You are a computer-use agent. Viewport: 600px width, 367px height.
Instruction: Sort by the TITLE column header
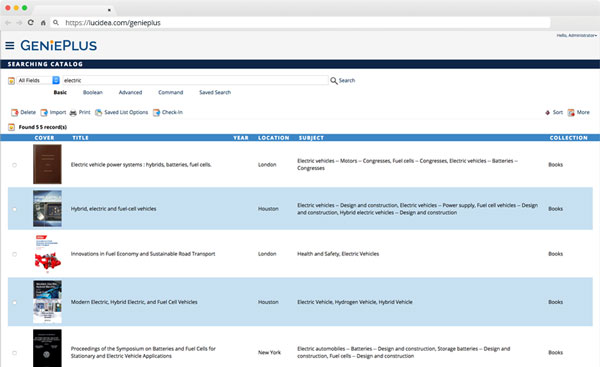point(80,138)
